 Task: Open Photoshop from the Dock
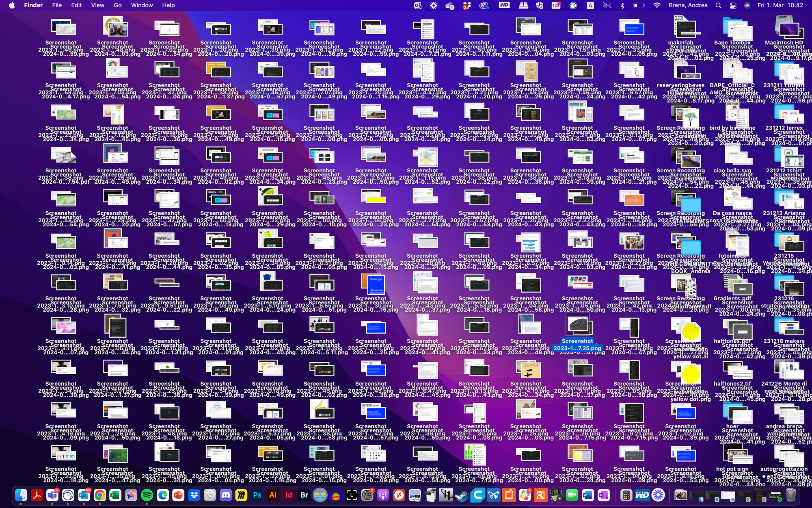[257, 495]
